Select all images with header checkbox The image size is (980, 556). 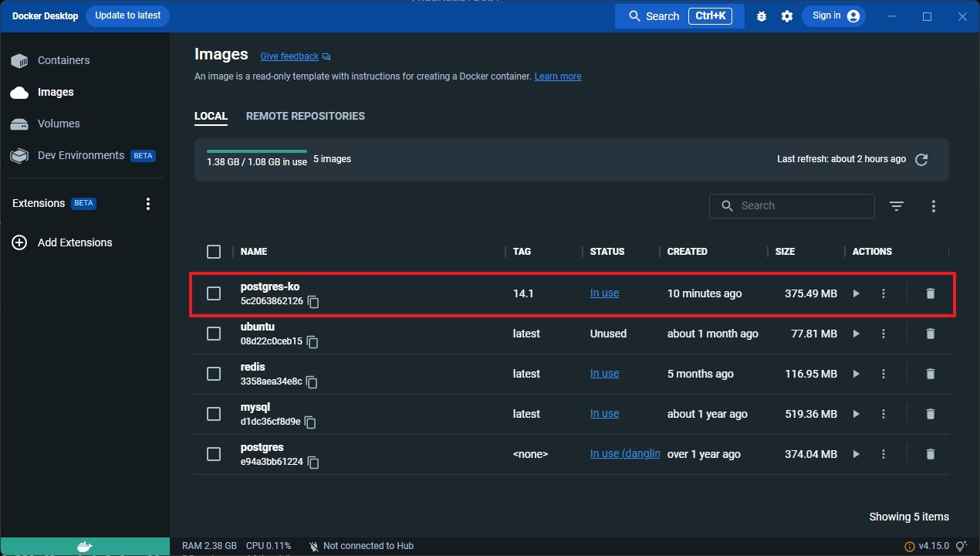point(214,252)
